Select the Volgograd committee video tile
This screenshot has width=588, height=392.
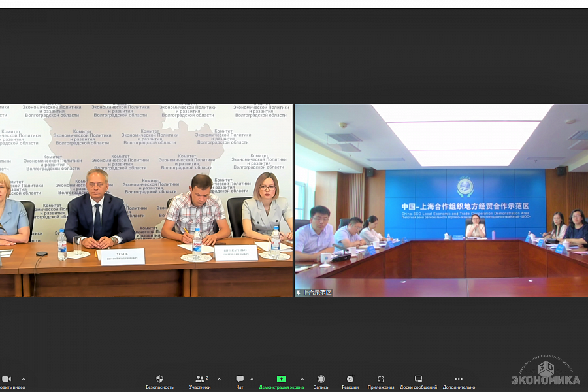146,201
